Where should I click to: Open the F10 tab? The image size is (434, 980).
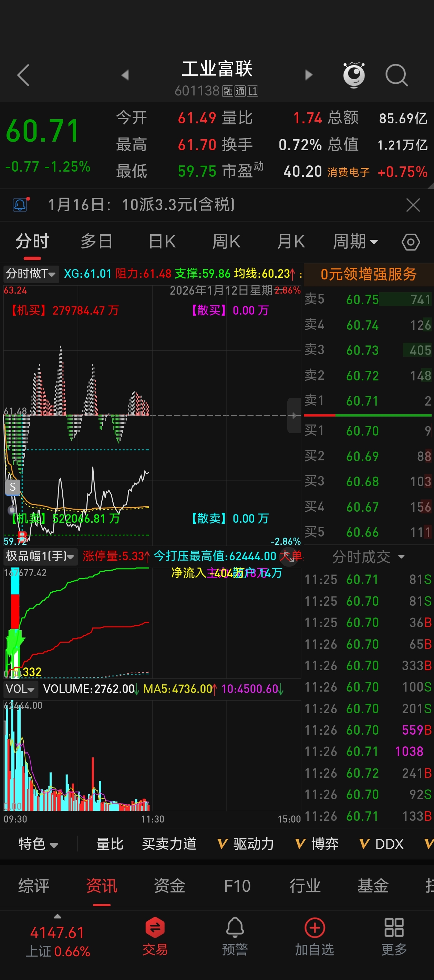click(237, 886)
